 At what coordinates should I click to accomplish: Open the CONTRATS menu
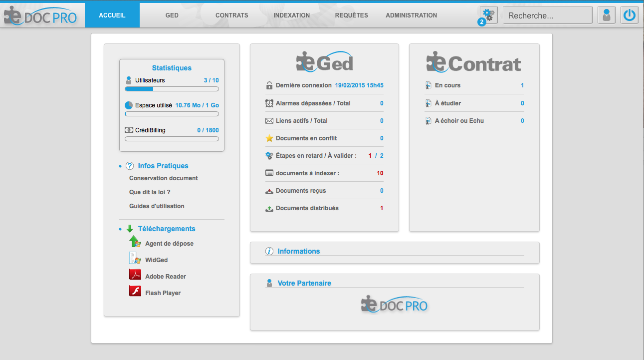click(231, 15)
